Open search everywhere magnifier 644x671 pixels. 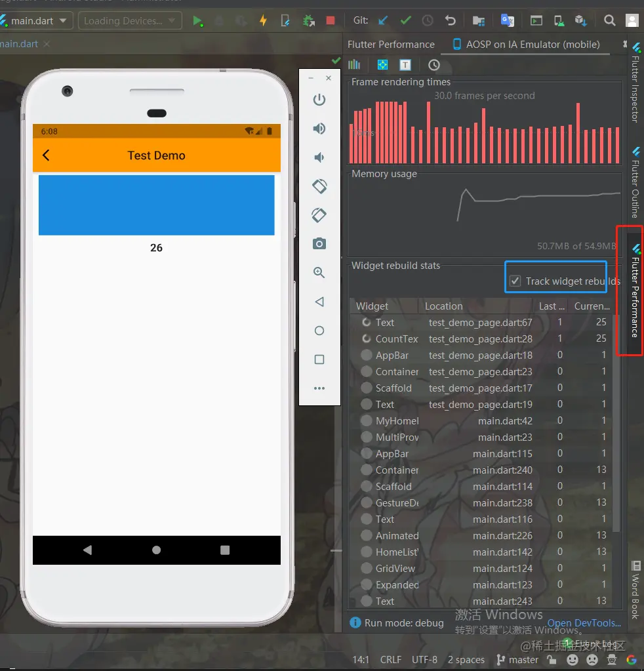pos(610,20)
